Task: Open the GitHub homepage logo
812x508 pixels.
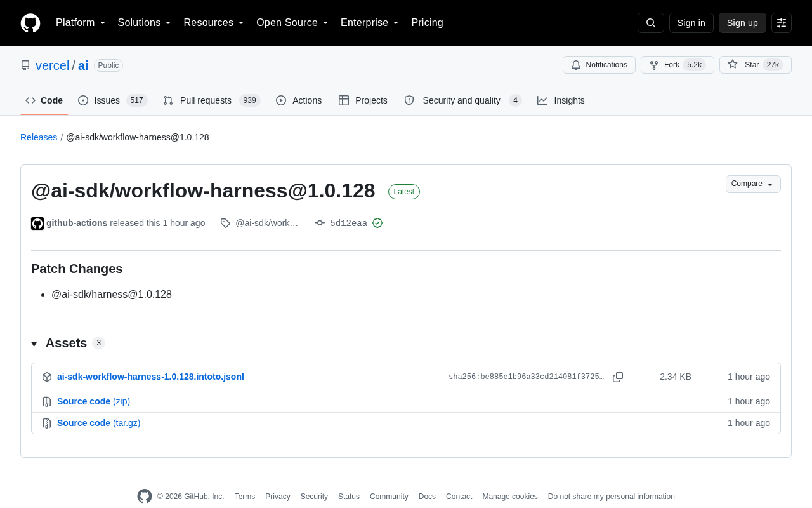Action: point(30,23)
